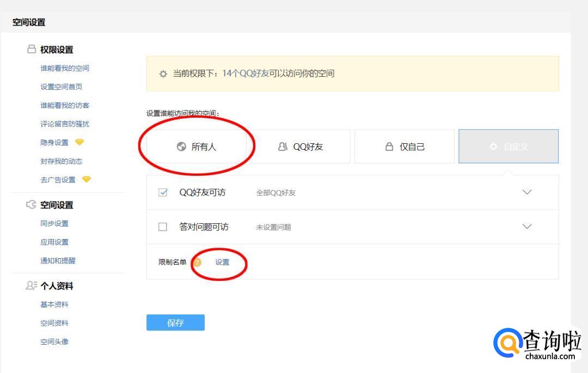Open 隐身设置 in sidebar
Viewport: 588px width, 373px height.
point(54,143)
